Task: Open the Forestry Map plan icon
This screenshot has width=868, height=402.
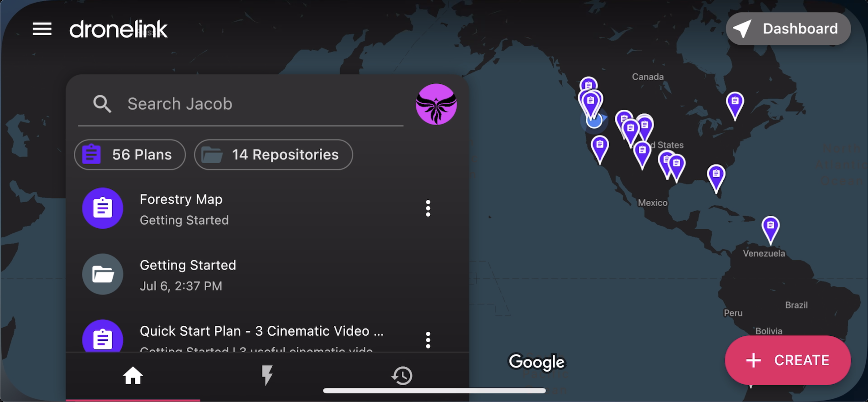Action: pyautogui.click(x=103, y=208)
